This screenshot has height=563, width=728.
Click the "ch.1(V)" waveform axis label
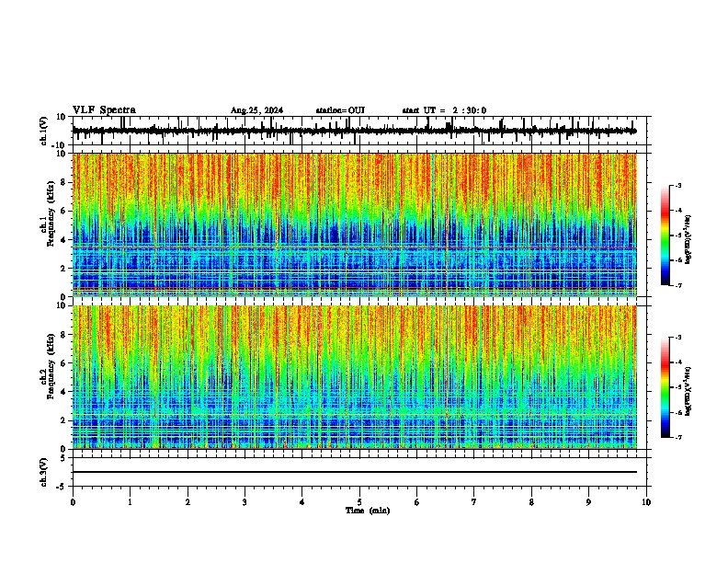point(44,131)
